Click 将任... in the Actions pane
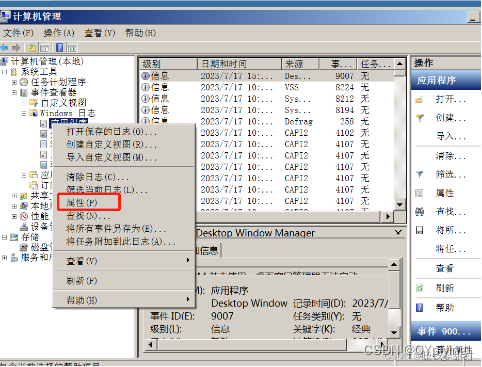The image size is (482, 367). point(451,249)
